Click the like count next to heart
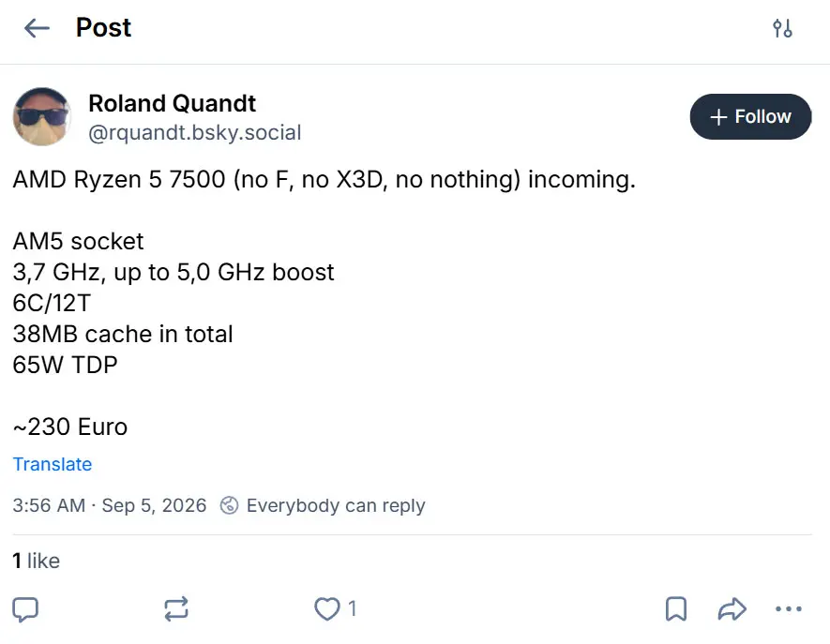Image resolution: width=830 pixels, height=644 pixels. point(353,608)
